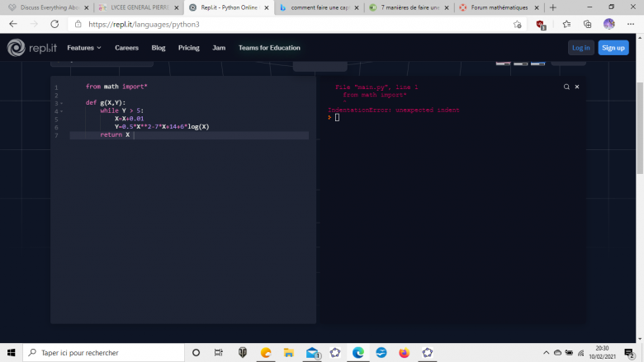Image resolution: width=644 pixels, height=362 pixels.
Task: Open the Pricing page link
Action: click(189, 48)
